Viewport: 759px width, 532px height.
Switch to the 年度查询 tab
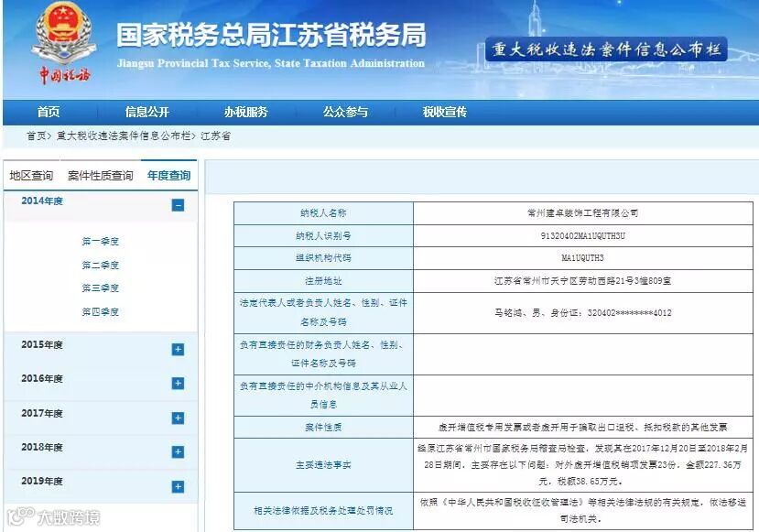[x=169, y=176]
